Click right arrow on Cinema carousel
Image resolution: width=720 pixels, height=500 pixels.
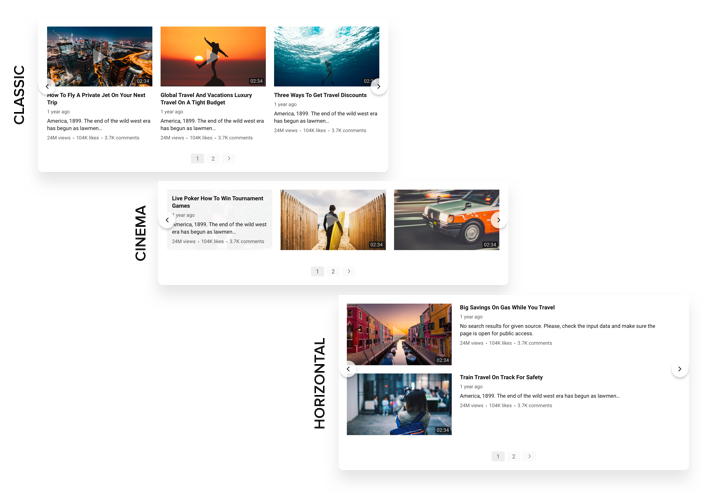click(498, 220)
